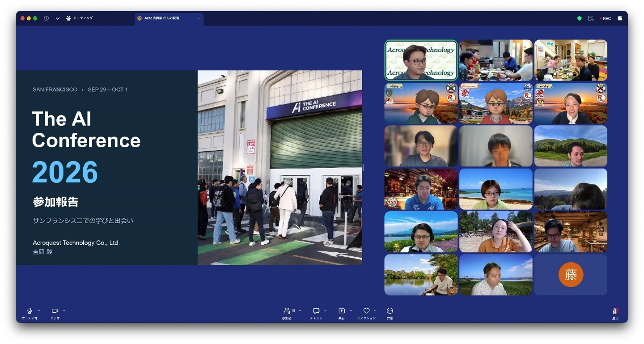Select the ミーティング tab label
Screen dimensions: 644x344
(83, 18)
